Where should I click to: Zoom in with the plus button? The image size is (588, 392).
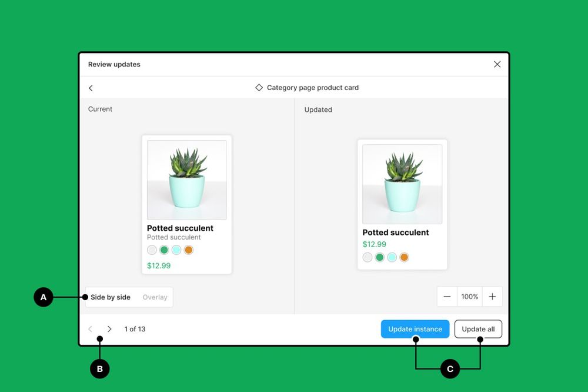[x=492, y=297]
